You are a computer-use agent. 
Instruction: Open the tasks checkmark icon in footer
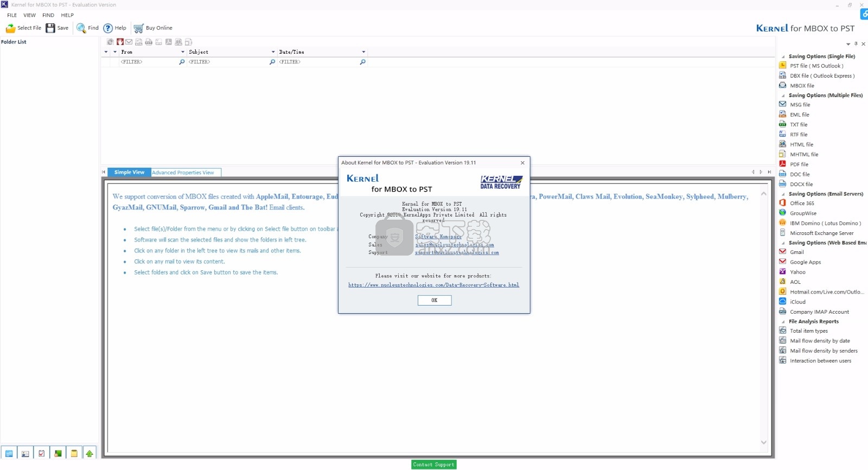pyautogui.click(x=42, y=454)
